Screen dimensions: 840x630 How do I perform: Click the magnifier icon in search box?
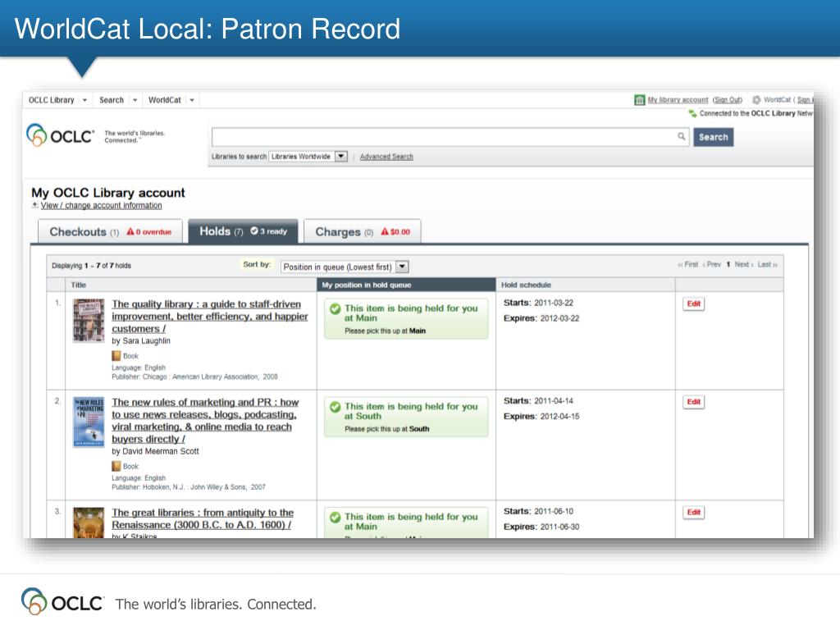pyautogui.click(x=681, y=136)
